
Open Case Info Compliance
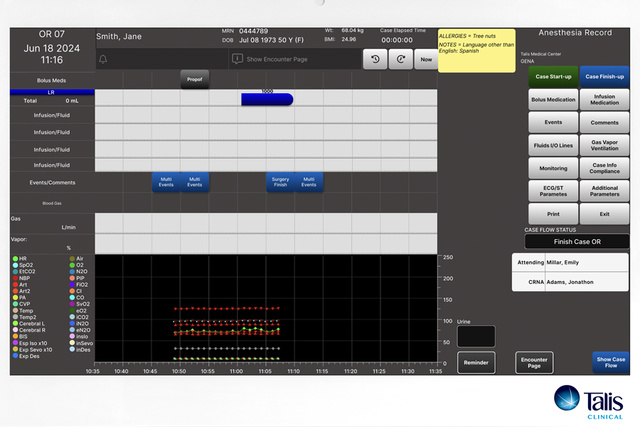(x=604, y=168)
